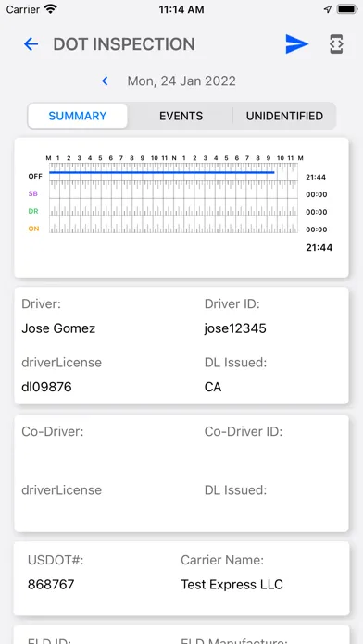The image size is (363, 644).
Task: Tap the battery indicator in status bar
Action: [346, 9]
